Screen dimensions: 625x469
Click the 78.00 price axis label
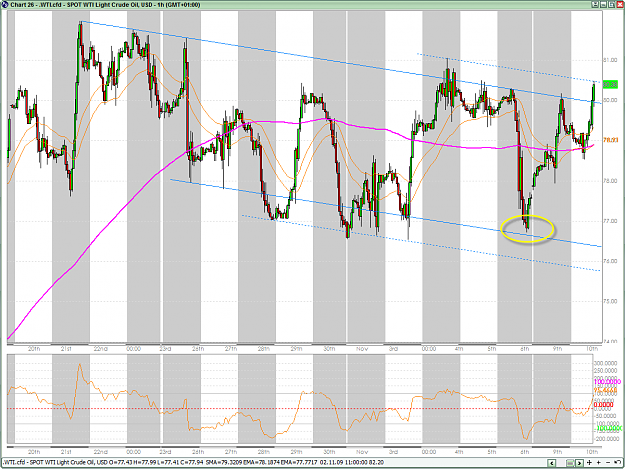click(610, 181)
